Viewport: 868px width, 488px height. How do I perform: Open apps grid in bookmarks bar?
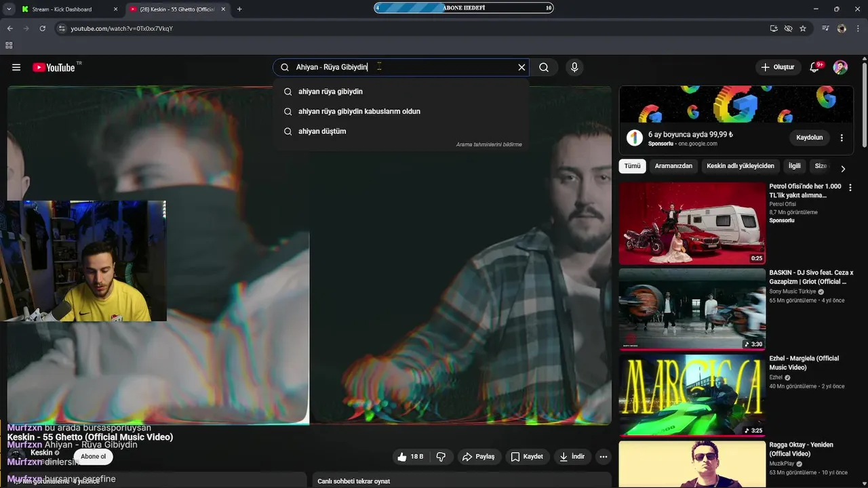click(x=9, y=45)
